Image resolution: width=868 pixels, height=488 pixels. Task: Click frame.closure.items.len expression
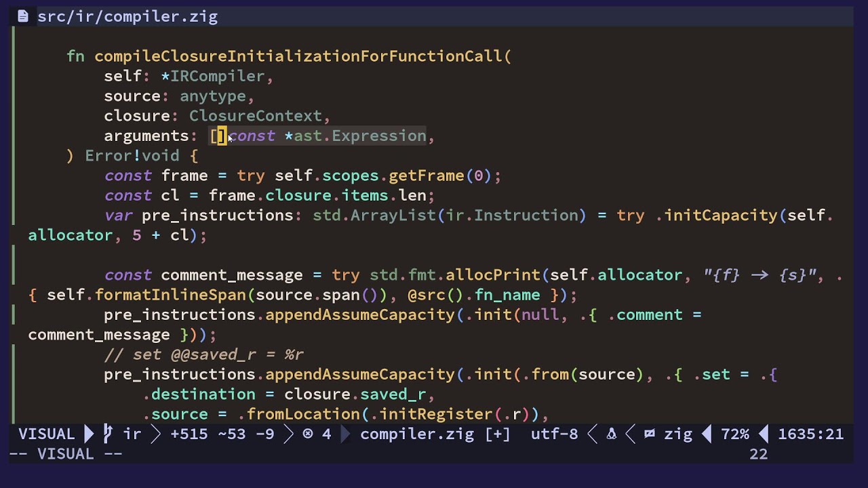[x=317, y=195]
